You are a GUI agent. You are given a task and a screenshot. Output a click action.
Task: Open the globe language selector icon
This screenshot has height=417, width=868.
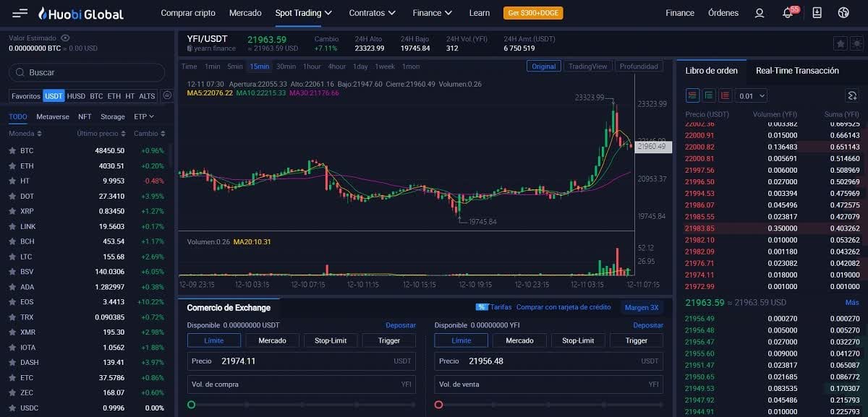coord(843,13)
